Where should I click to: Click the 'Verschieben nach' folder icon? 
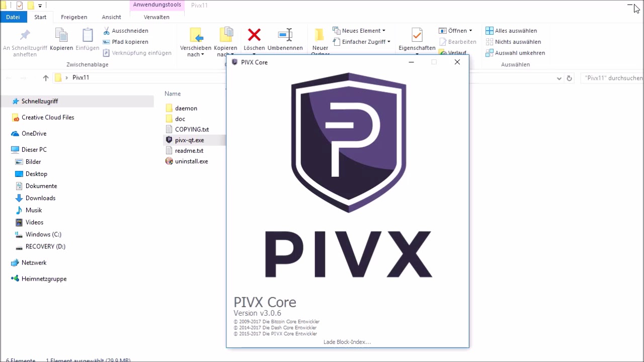[x=196, y=35]
